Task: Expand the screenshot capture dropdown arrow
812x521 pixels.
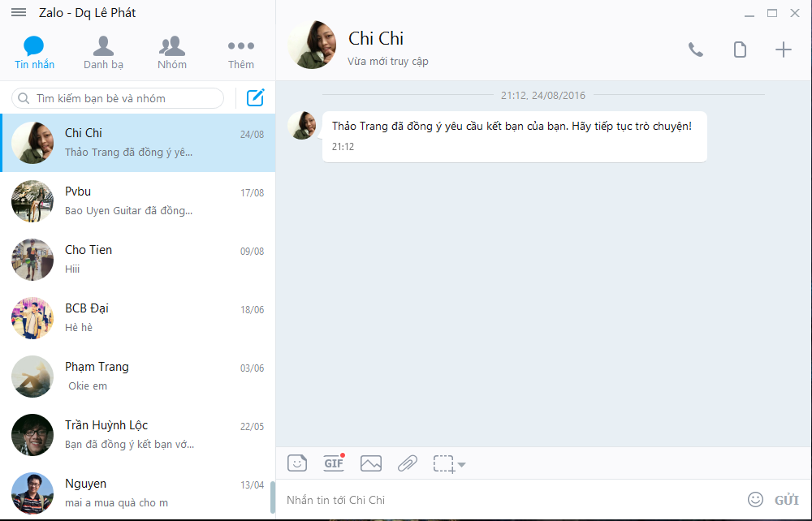Action: [461, 465]
